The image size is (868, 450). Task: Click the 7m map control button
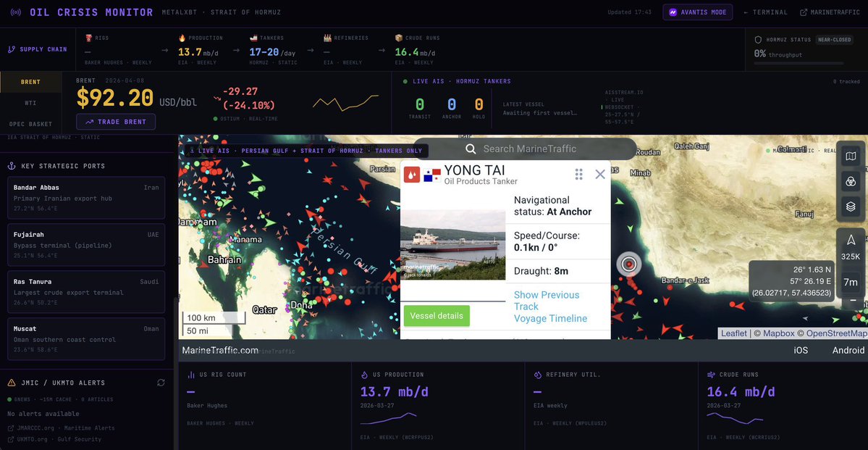pyautogui.click(x=851, y=282)
